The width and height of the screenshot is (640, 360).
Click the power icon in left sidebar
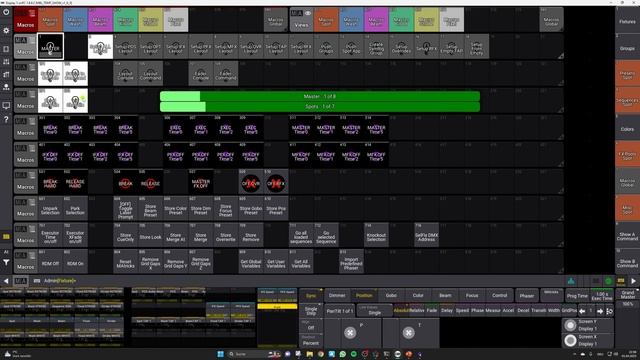pyautogui.click(x=6, y=12)
